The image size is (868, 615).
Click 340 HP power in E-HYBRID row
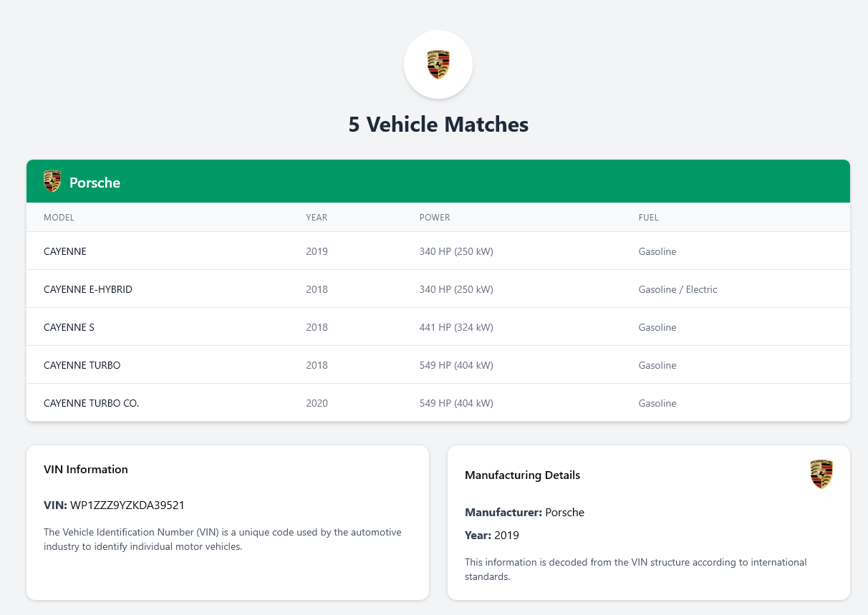456,289
